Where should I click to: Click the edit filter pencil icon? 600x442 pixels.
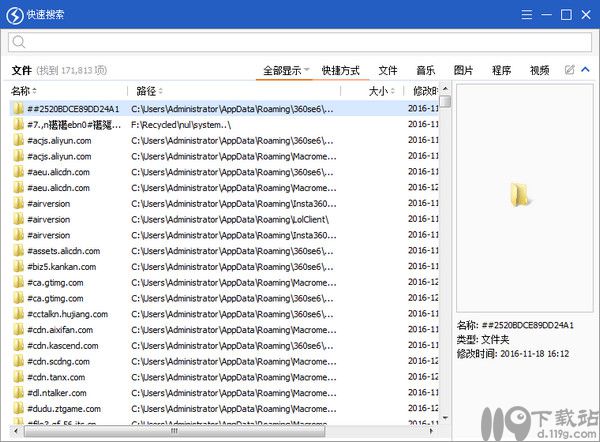[569, 70]
